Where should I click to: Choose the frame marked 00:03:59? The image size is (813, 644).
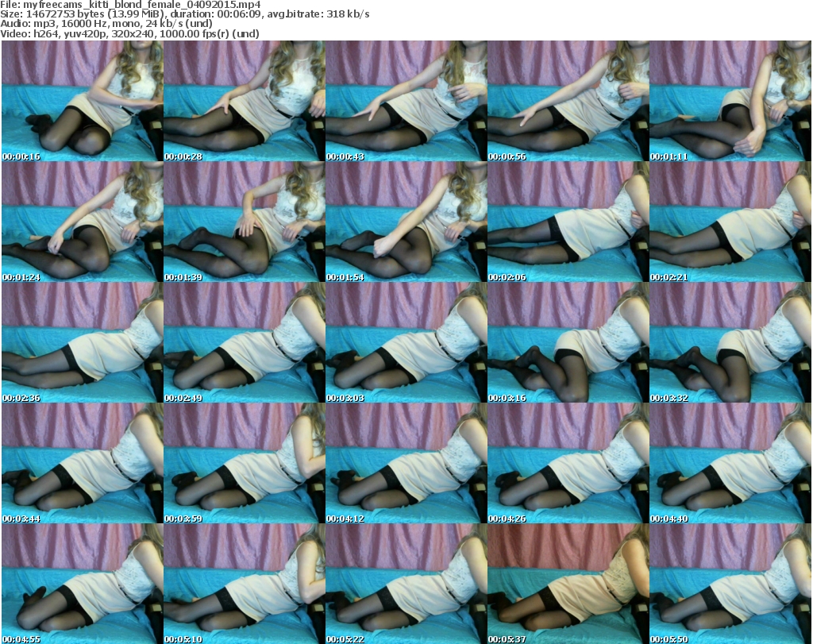click(245, 464)
